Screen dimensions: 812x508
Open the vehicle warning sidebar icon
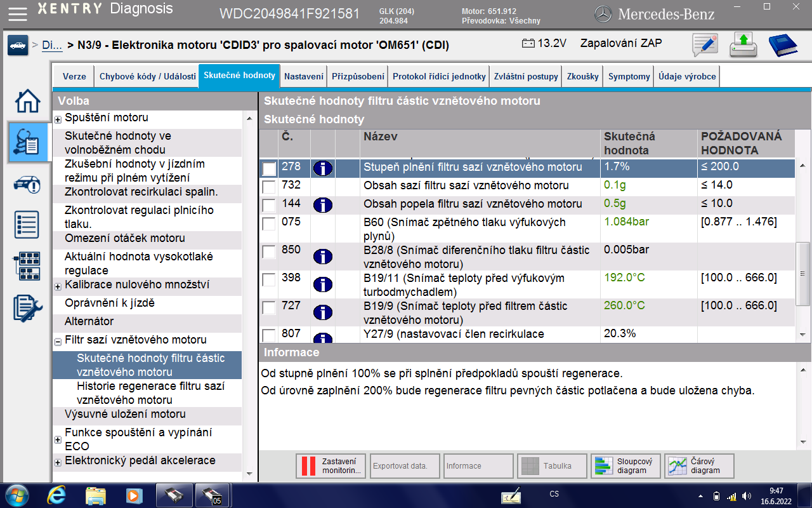[x=27, y=184]
